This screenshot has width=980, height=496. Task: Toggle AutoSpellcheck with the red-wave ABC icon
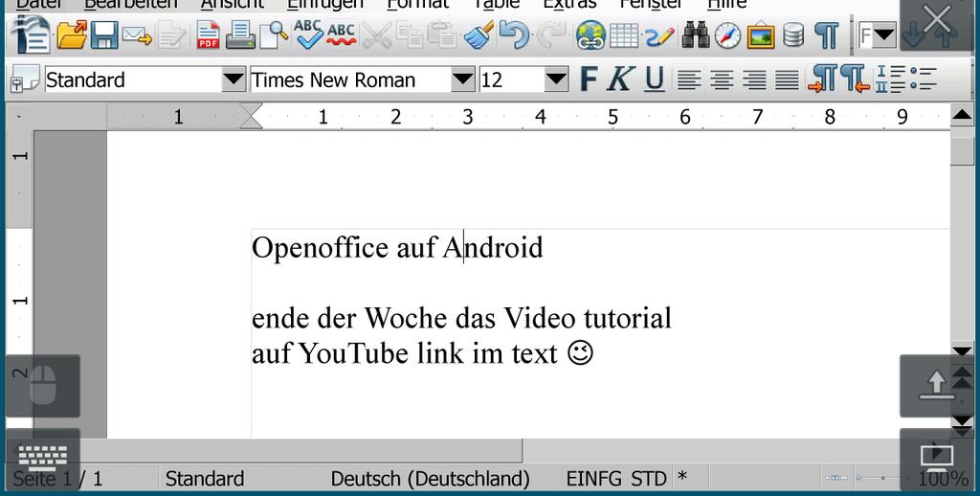[342, 35]
